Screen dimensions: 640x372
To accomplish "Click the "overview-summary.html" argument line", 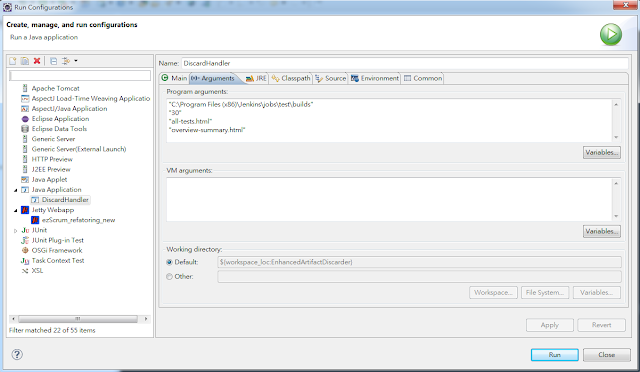I will (x=207, y=130).
